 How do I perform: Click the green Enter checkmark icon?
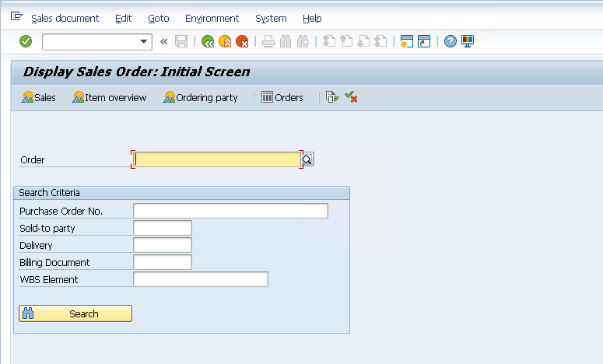[26, 41]
